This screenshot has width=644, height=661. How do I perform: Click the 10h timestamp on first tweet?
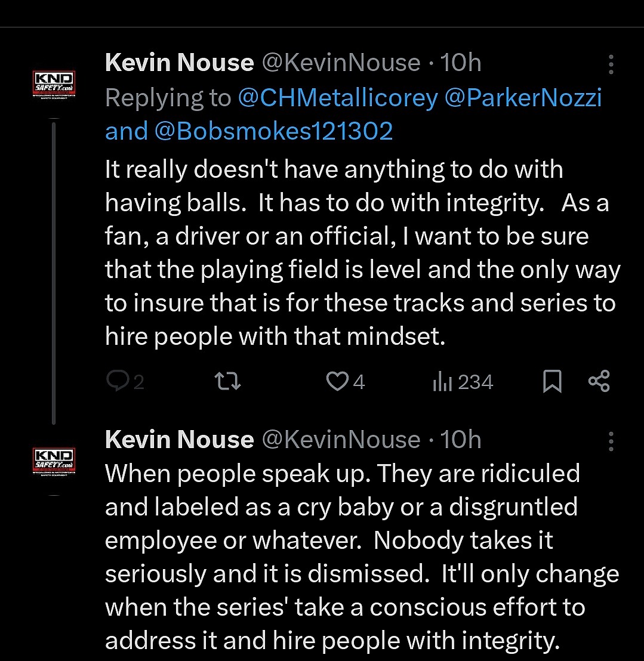pyautogui.click(x=460, y=63)
